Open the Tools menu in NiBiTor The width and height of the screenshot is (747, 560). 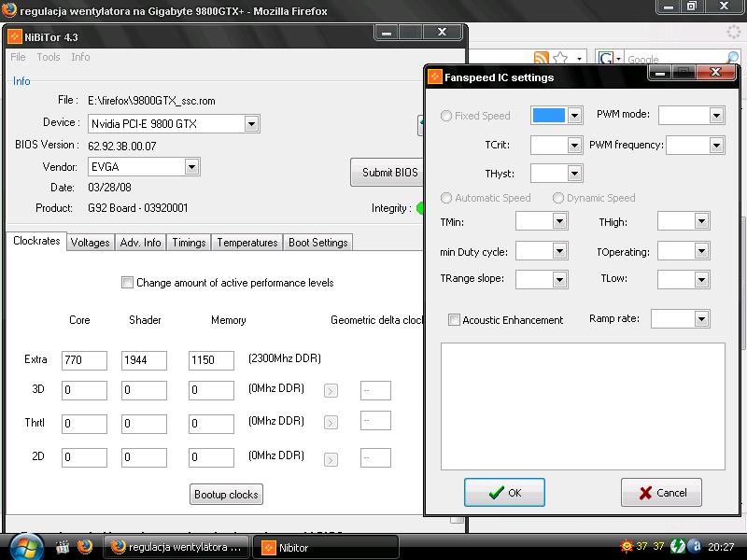coord(49,57)
